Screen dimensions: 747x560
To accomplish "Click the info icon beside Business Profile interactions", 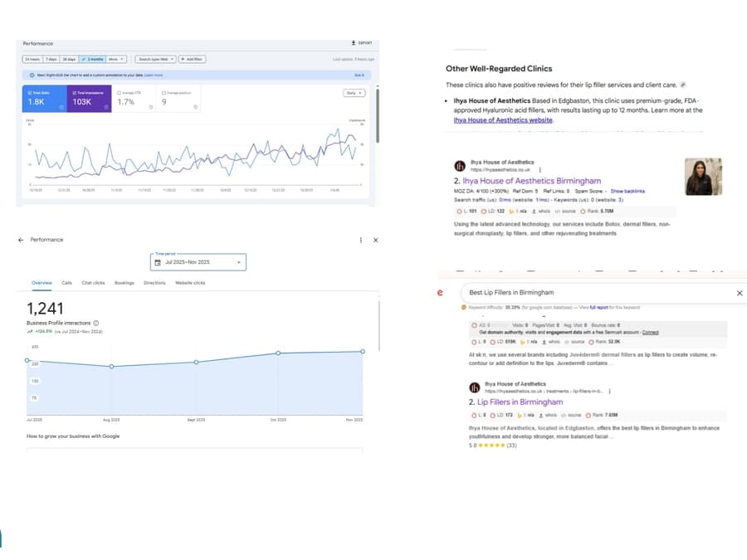I will click(x=95, y=323).
